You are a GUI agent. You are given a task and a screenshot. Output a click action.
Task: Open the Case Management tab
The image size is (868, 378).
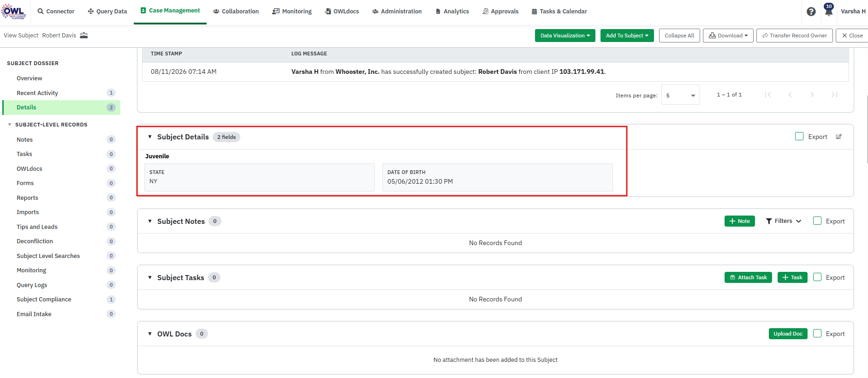[x=170, y=11]
